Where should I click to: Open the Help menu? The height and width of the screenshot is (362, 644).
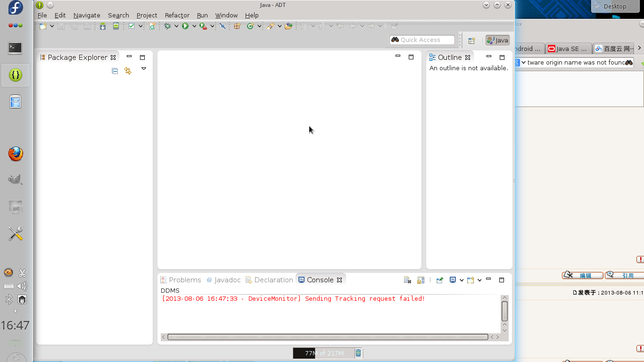point(252,15)
